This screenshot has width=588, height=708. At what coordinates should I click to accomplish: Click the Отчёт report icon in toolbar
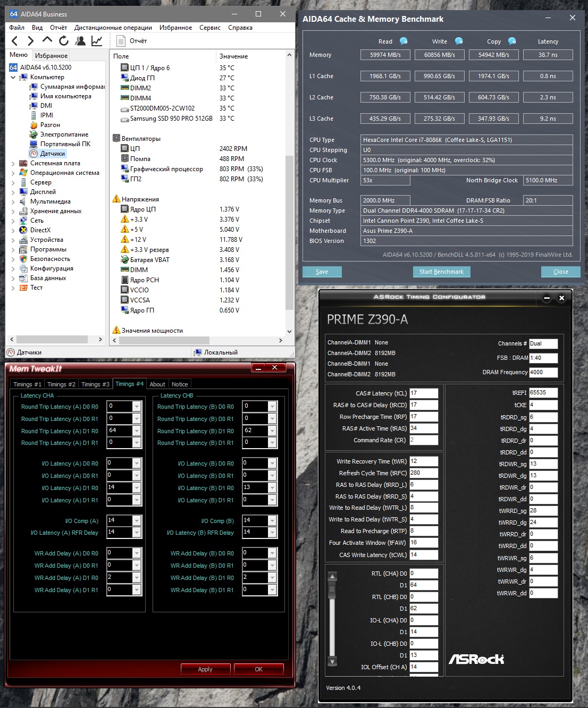pos(121,40)
